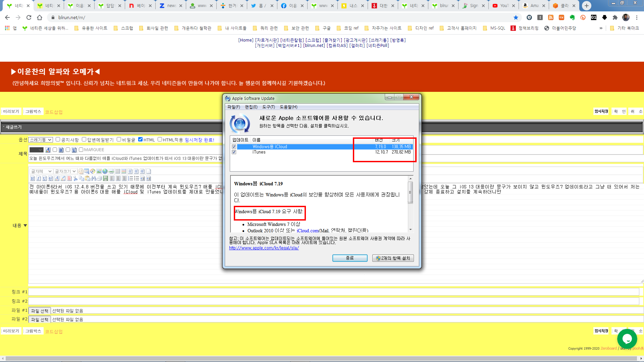
Task: Toggle the 답변메일받기 checkbox
Action: point(84,139)
